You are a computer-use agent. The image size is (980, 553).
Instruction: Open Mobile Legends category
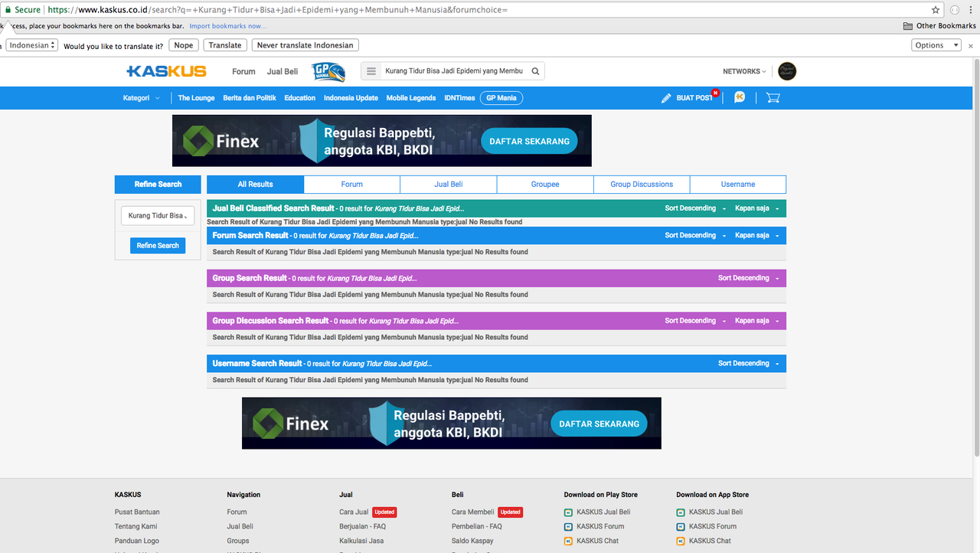[411, 98]
